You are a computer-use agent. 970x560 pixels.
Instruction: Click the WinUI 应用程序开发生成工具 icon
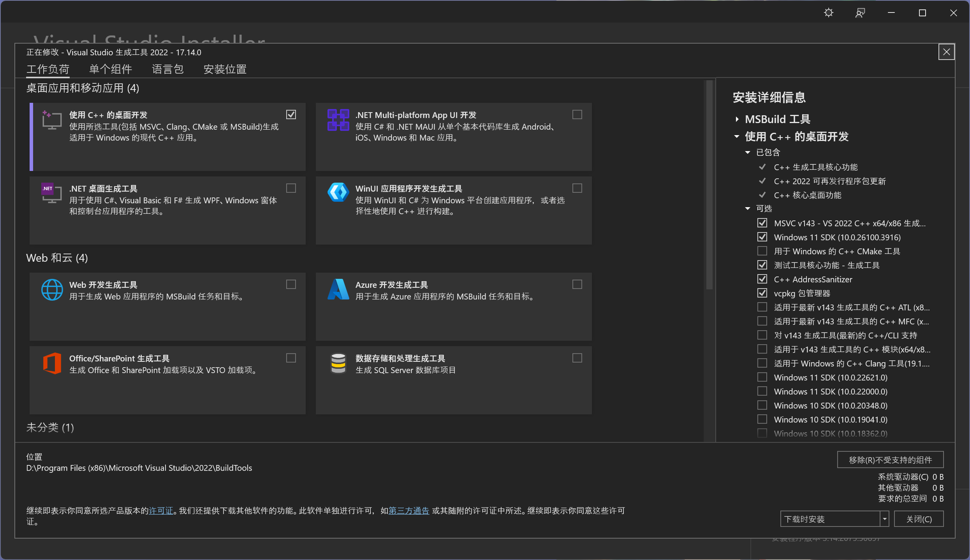(x=338, y=192)
